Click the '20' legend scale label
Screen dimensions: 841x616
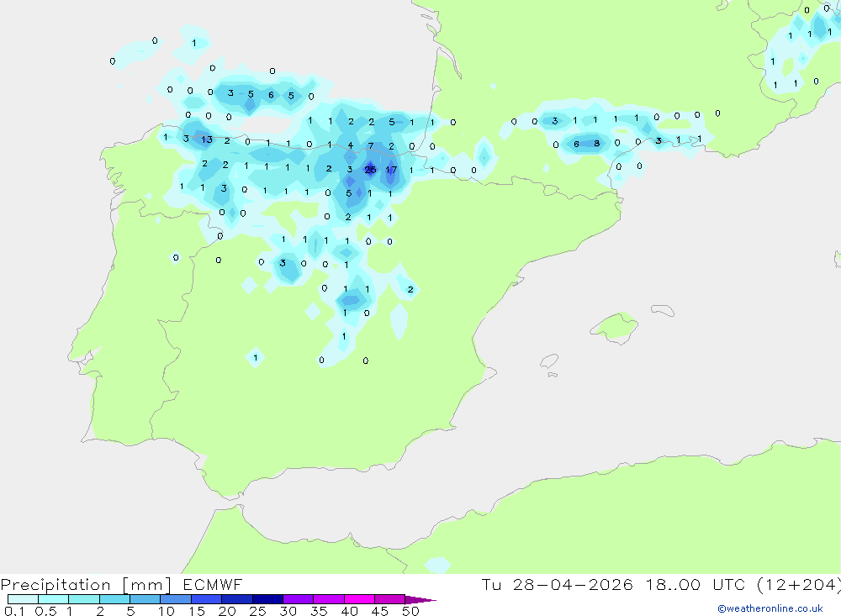pyautogui.click(x=227, y=611)
